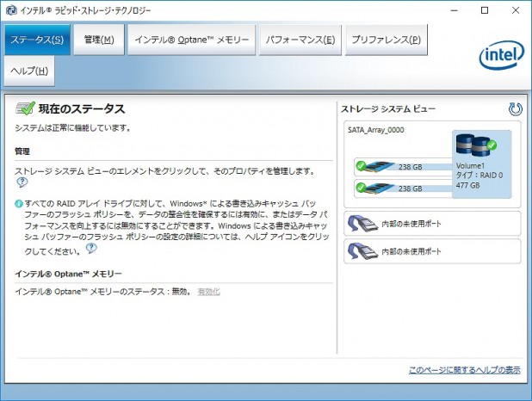The image size is (532, 401).
Task: Open the ステータス(S) tab
Action: (37, 40)
